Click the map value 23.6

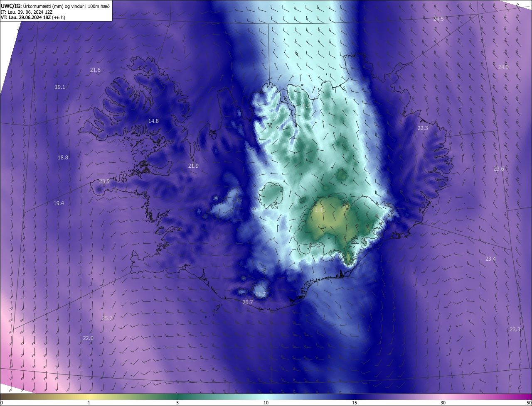[x=499, y=169]
